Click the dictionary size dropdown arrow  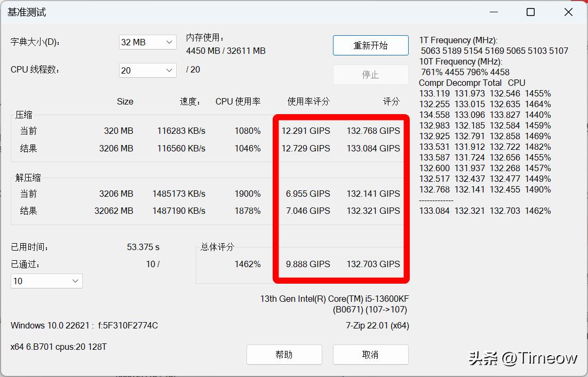pos(170,42)
